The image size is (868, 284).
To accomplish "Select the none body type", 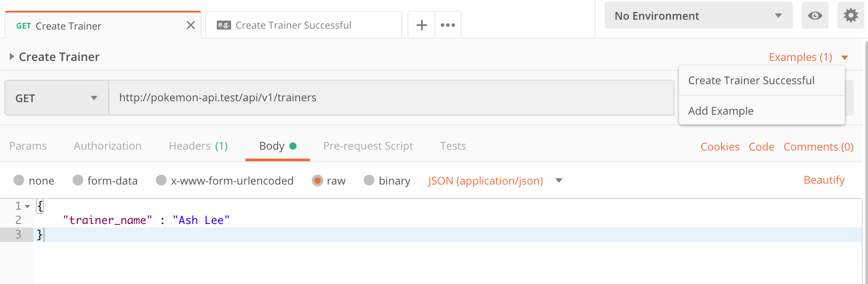I will pyautogui.click(x=19, y=180).
